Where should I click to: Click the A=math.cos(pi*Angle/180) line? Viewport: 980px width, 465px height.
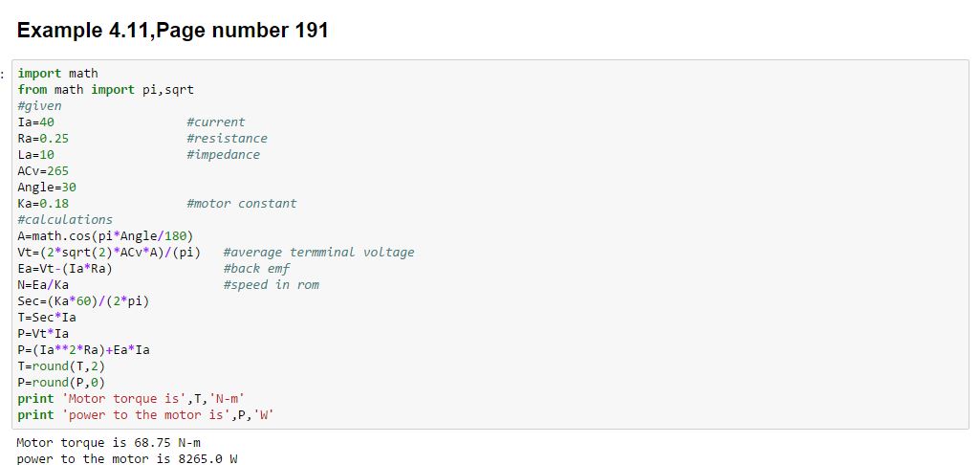(x=105, y=236)
